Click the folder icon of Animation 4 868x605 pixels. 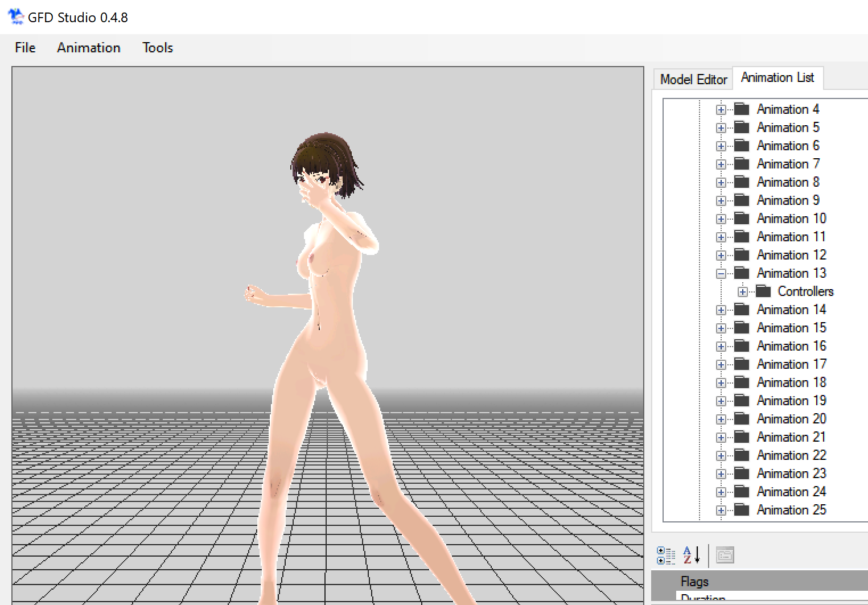[x=742, y=109]
